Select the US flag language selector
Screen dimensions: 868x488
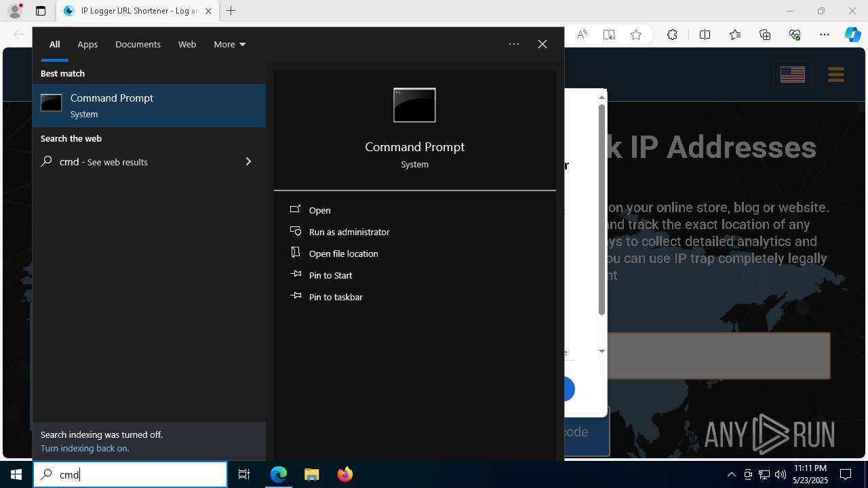tap(793, 75)
